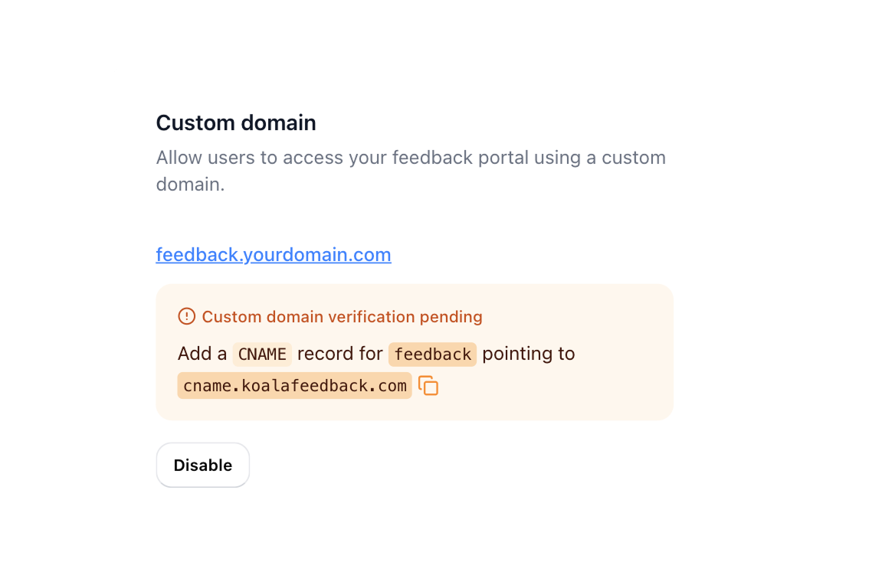Select the CNAME code chip

pos(262,354)
